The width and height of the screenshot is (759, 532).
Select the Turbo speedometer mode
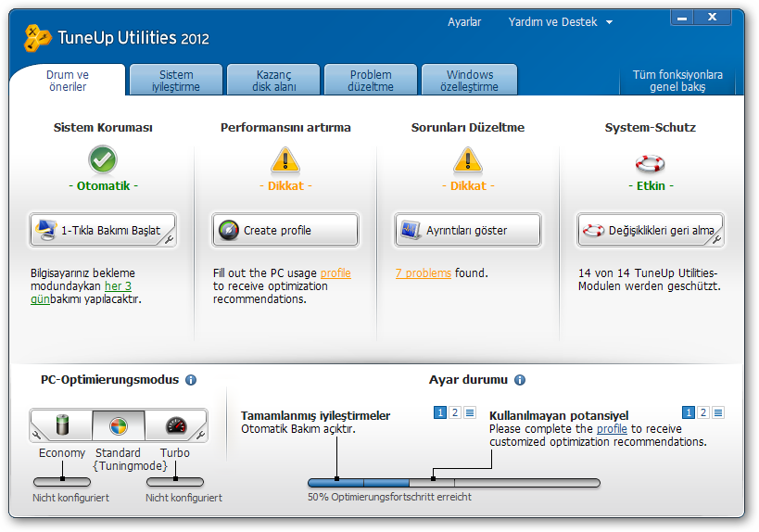click(x=176, y=425)
